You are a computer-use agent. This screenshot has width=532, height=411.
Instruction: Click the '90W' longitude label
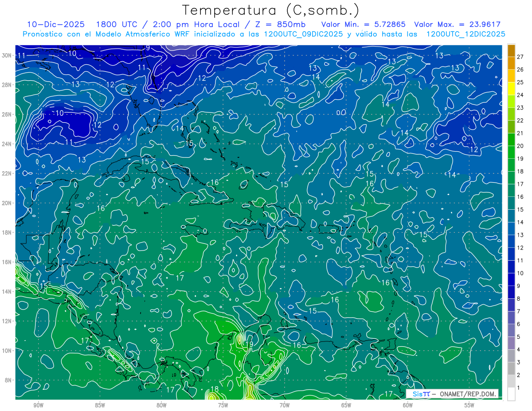point(39,405)
